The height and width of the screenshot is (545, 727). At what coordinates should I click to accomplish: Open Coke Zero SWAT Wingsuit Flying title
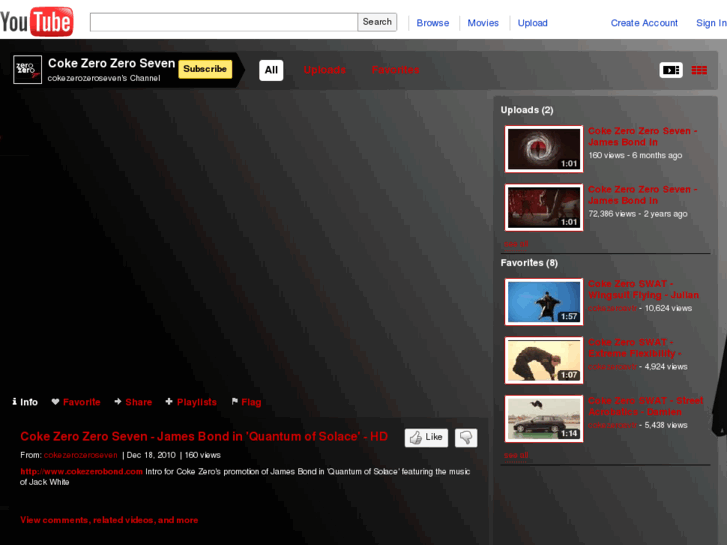coord(644,289)
